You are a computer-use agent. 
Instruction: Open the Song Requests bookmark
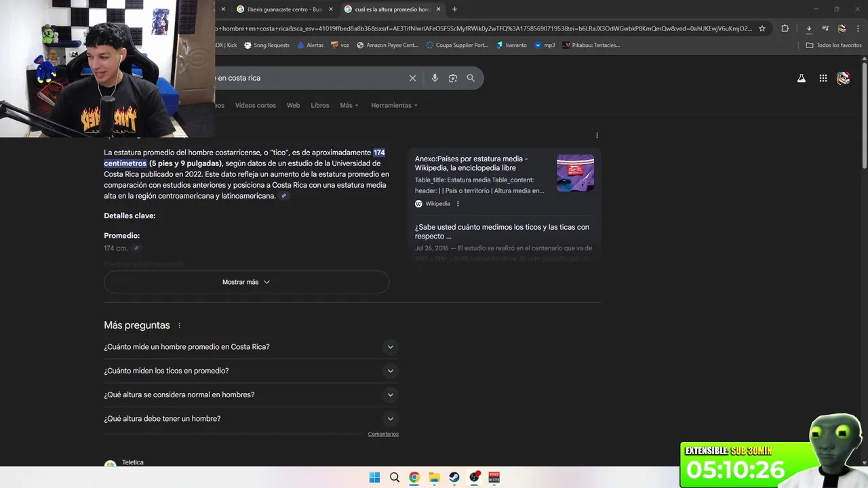(x=267, y=45)
